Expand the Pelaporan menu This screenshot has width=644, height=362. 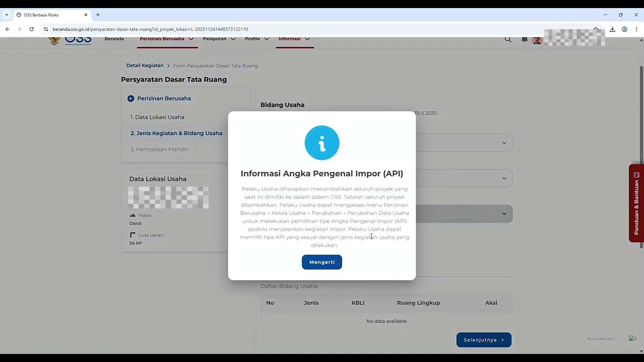point(214,39)
